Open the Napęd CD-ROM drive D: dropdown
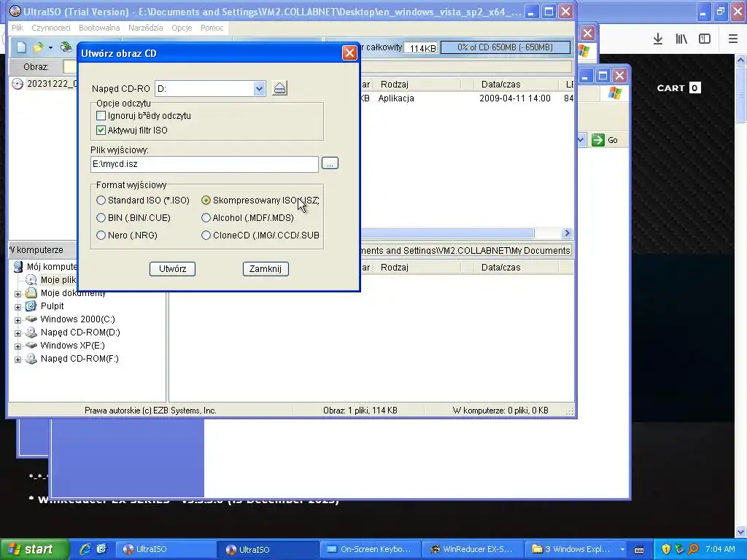Image resolution: width=747 pixels, height=560 pixels. [259, 88]
